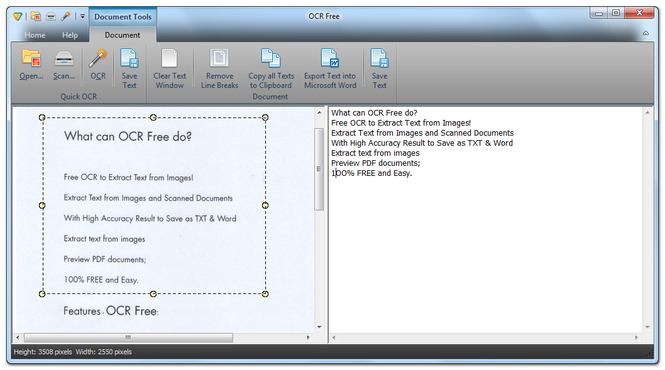Click Save Text in the Quick OCR group
Image resolution: width=665 pixels, height=370 pixels.
coord(129,68)
